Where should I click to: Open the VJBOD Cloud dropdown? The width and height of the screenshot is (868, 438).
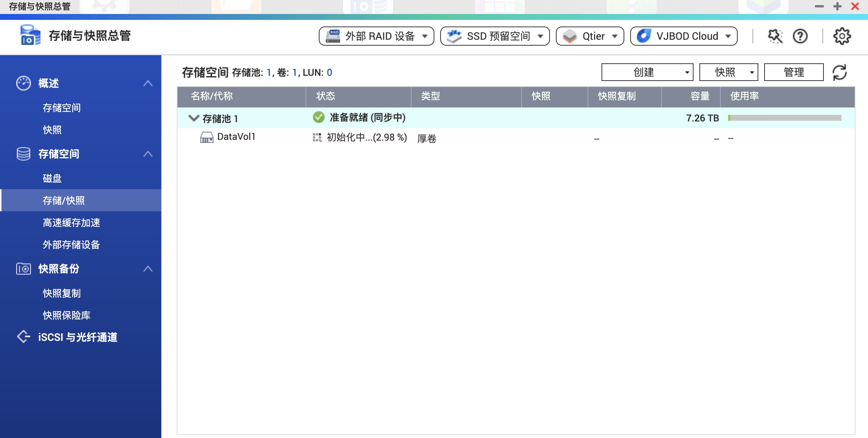pyautogui.click(x=684, y=36)
